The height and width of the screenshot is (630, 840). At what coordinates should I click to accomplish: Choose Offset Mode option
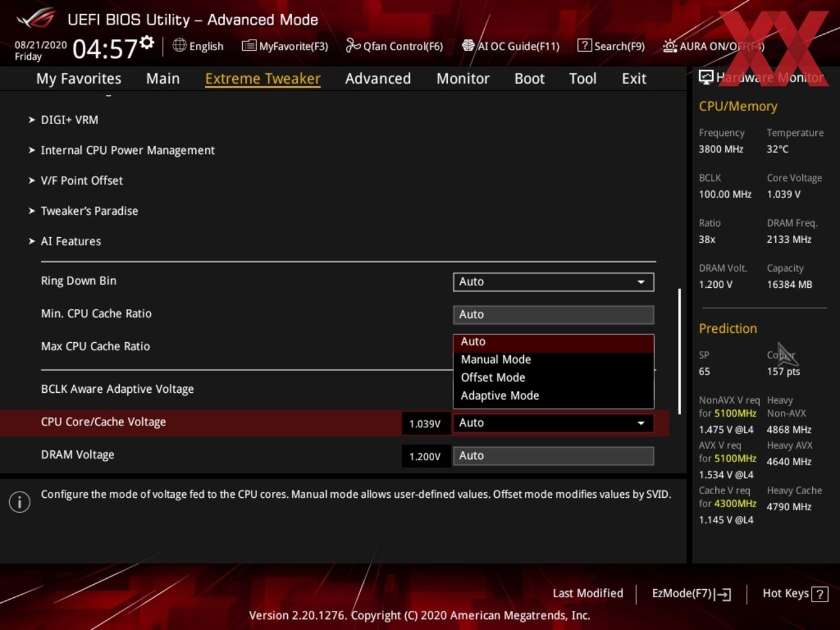click(x=553, y=377)
